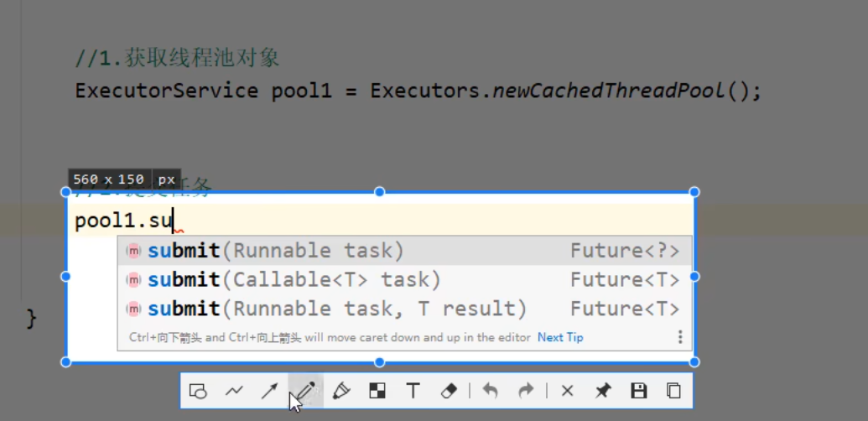Click the top-right selection resize handle
This screenshot has height=421, width=868.
[x=694, y=192]
